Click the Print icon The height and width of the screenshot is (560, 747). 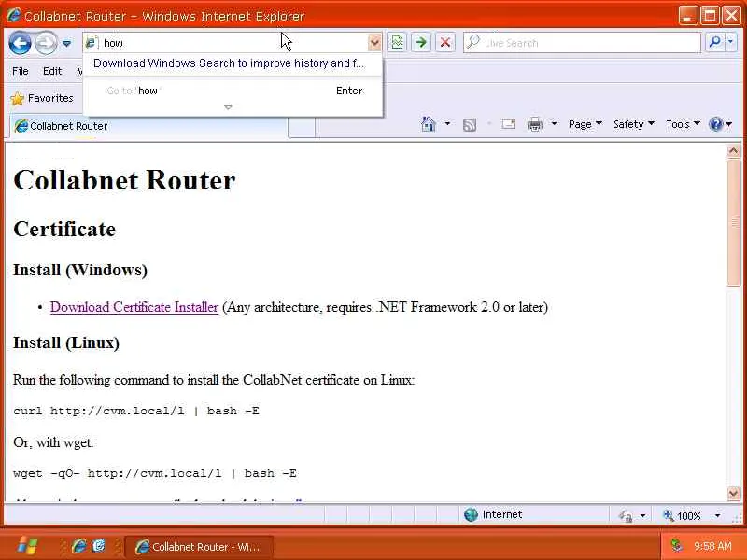point(535,124)
